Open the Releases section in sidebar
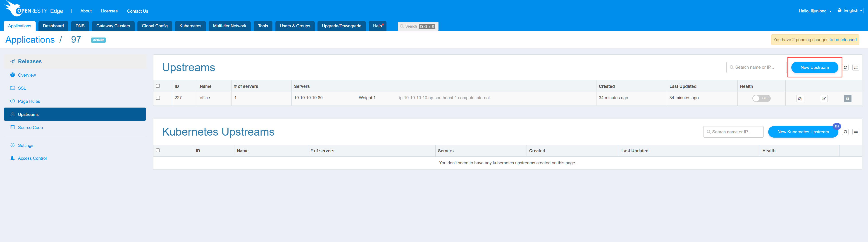Image resolution: width=868 pixels, height=242 pixels. 30,61
